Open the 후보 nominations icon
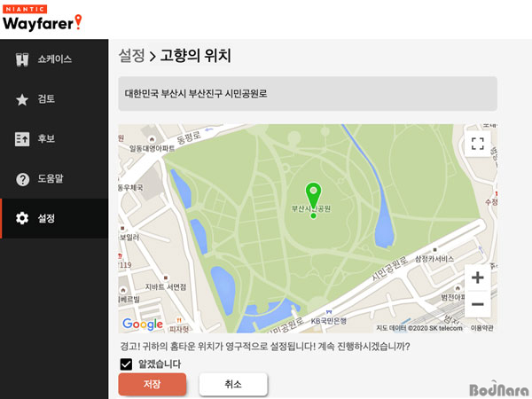532x399 pixels. [x=22, y=139]
